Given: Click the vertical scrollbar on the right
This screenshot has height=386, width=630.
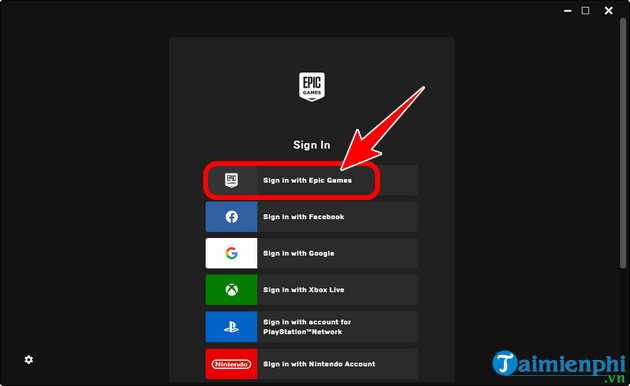Looking at the screenshot, I should coord(623,143).
